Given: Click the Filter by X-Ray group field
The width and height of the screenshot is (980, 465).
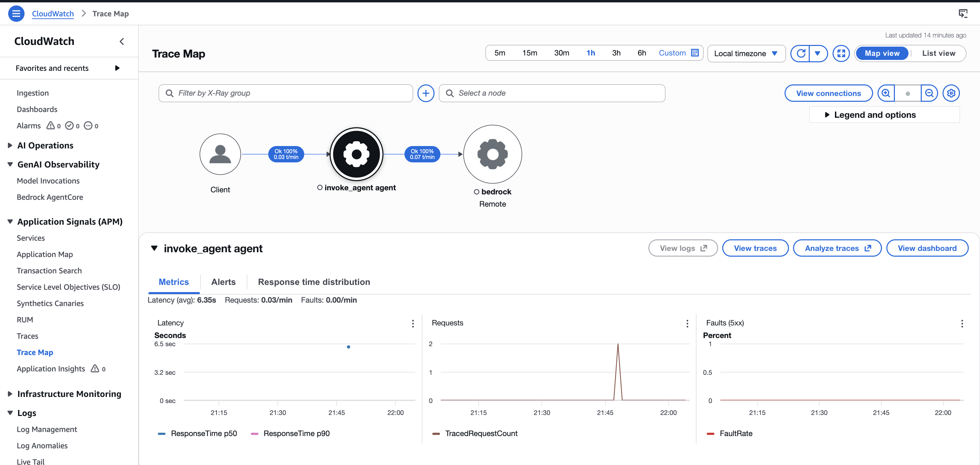Looking at the screenshot, I should (286, 93).
